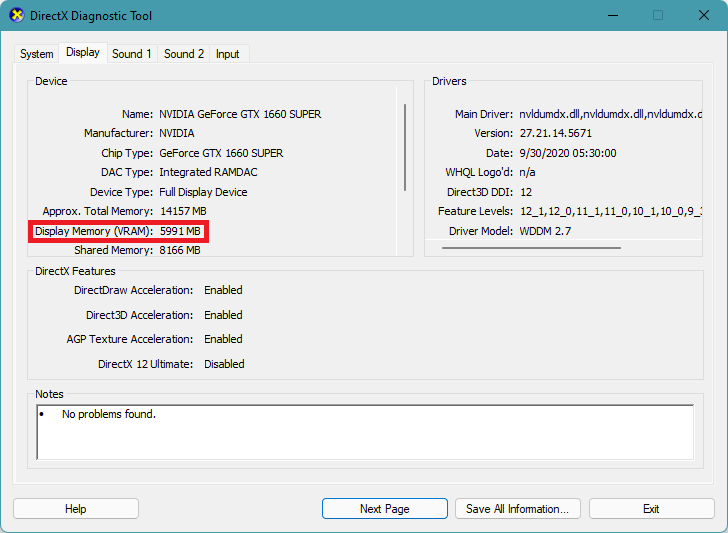
Task: Click the VRAM value 5991 MB
Action: coord(180,231)
